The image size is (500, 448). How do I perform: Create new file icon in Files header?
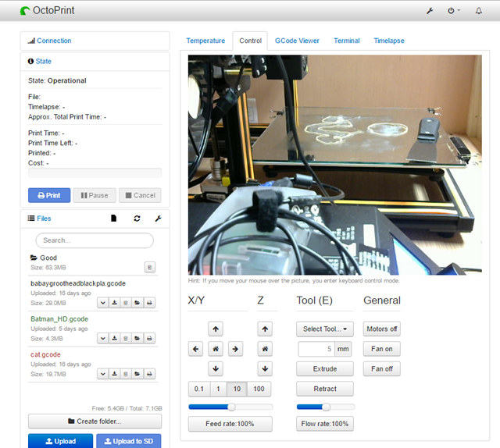point(113,219)
